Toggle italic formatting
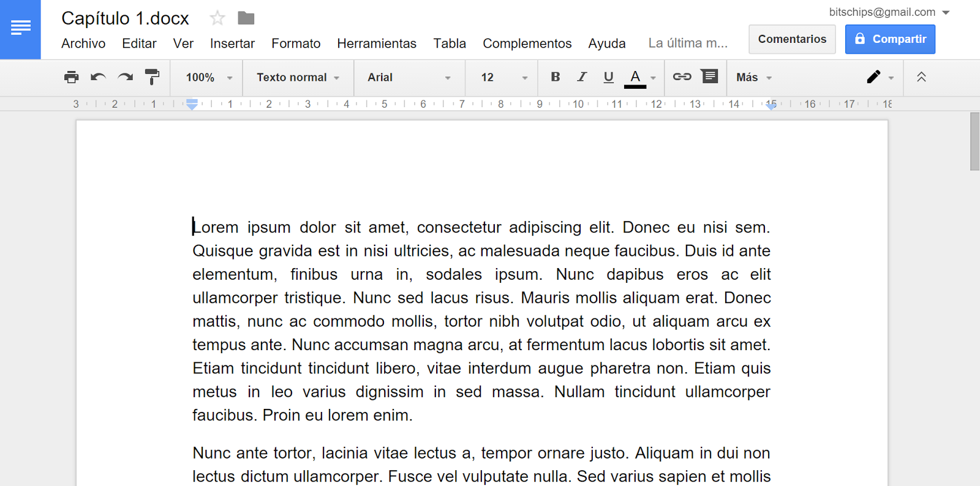Image resolution: width=980 pixels, height=486 pixels. pos(582,77)
